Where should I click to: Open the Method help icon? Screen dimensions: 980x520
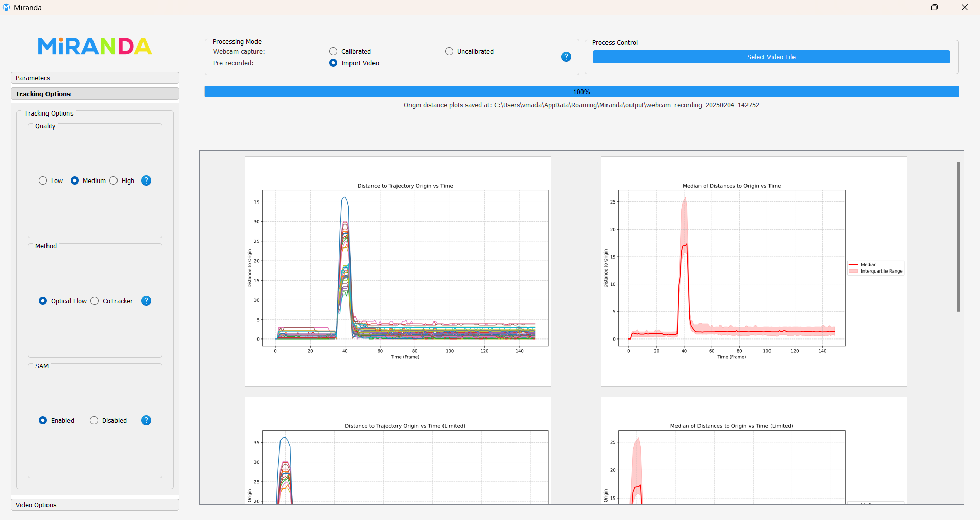146,301
